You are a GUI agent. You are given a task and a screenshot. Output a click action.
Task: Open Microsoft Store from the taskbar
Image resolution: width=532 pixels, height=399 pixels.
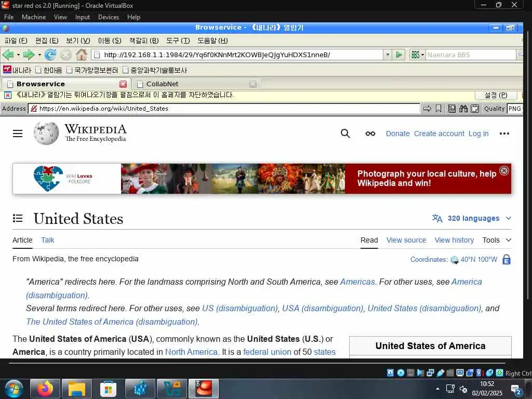(x=108, y=389)
